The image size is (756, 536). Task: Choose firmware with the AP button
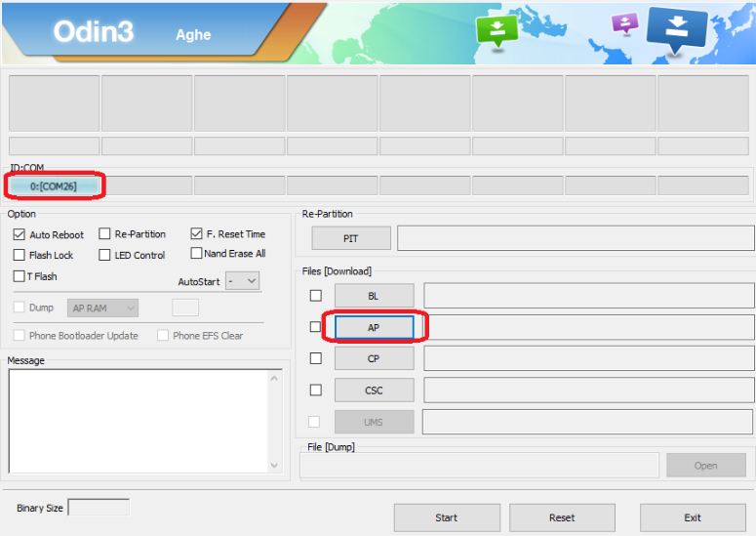click(x=375, y=328)
